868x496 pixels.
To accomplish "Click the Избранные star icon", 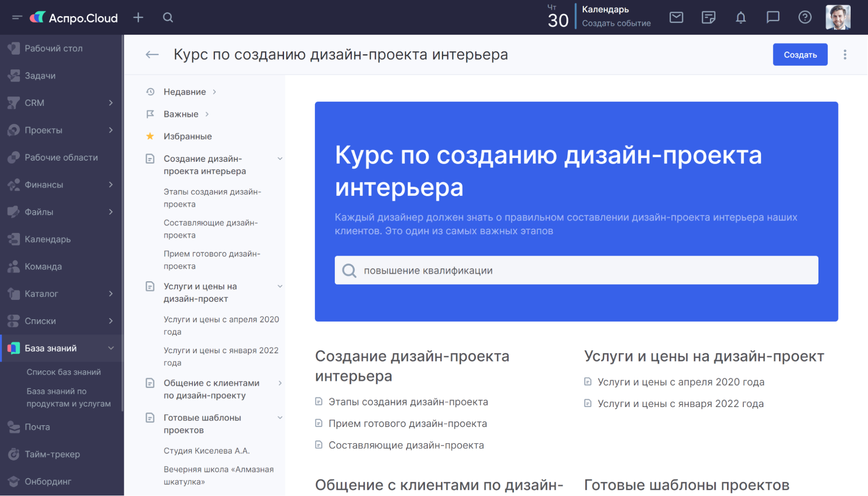I will 150,136.
